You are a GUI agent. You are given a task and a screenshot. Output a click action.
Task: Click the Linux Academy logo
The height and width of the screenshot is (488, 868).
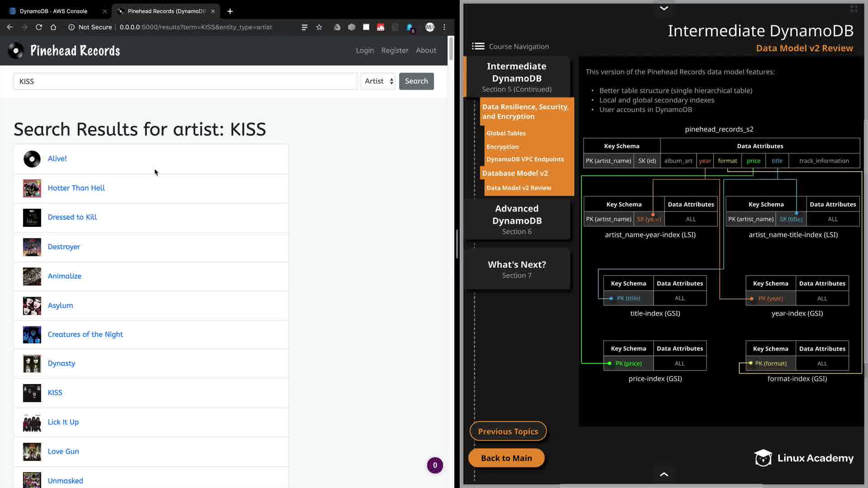click(x=804, y=458)
